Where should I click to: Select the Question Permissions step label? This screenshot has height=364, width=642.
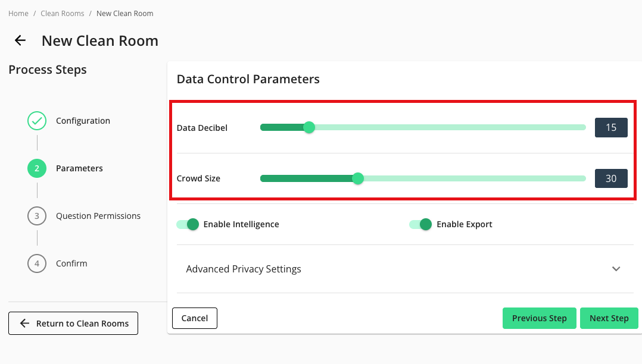(x=98, y=216)
